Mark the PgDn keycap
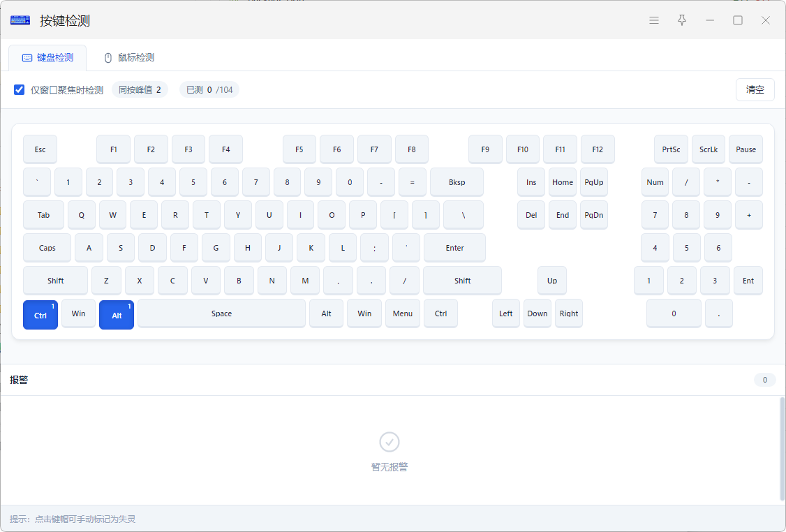 tap(594, 215)
